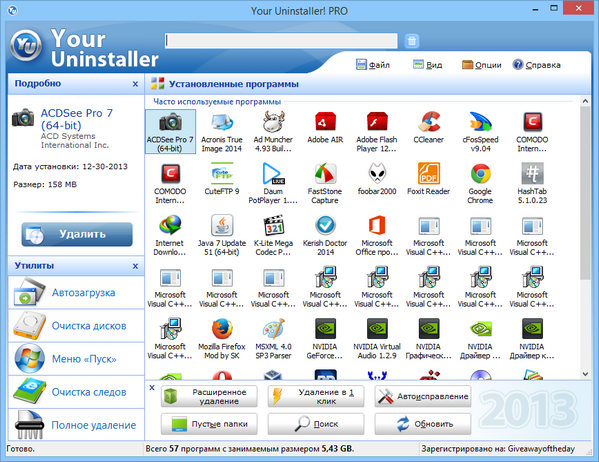Click the Удалить uninstall button
Image resolution: width=599 pixels, height=462 pixels.
pyautogui.click(x=77, y=234)
